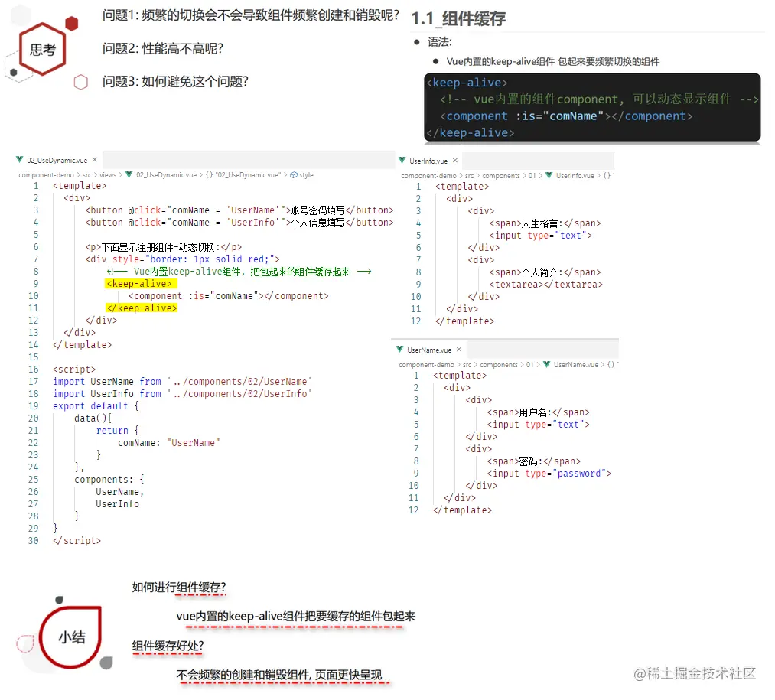
Task: Select the 02_UseDynamic.vue editor tab
Action: tap(57, 160)
